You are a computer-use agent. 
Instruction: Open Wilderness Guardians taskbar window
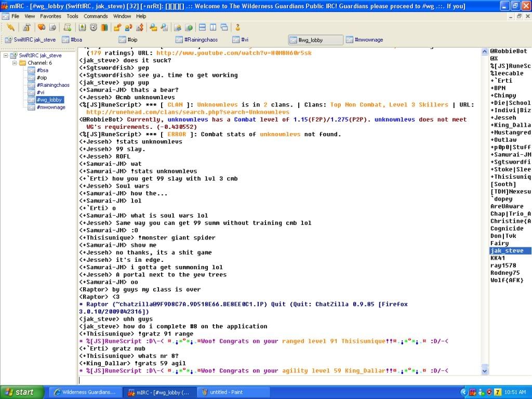click(x=85, y=392)
